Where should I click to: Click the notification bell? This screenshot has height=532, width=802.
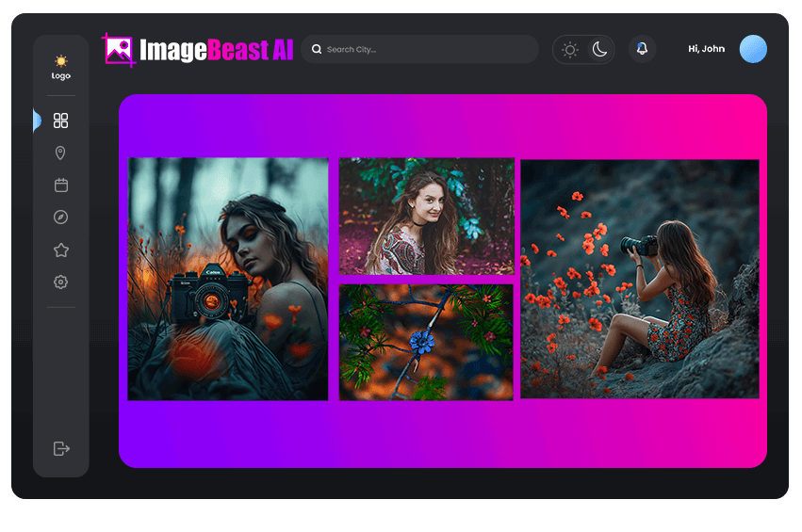[642, 49]
